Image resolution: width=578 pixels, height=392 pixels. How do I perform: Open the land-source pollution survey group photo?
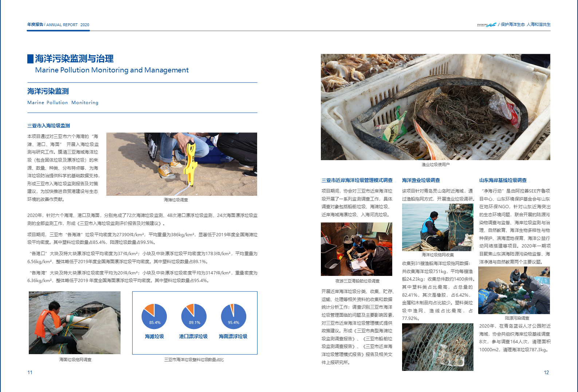(x=514, y=290)
